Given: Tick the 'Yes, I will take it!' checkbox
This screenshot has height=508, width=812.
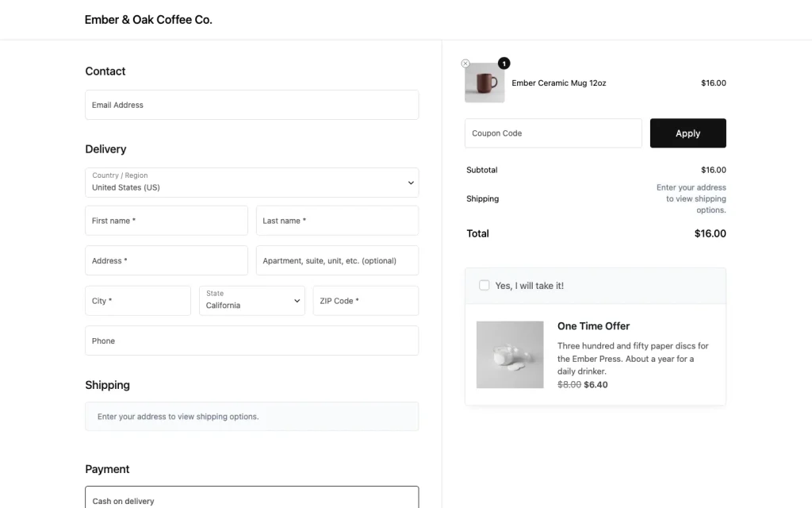Looking at the screenshot, I should [x=484, y=285].
